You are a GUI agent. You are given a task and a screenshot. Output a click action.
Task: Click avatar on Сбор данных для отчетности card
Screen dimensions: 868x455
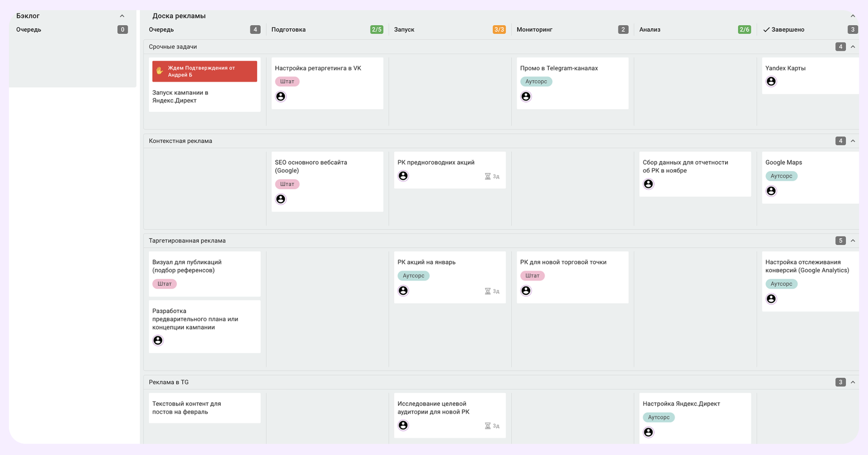tap(648, 184)
